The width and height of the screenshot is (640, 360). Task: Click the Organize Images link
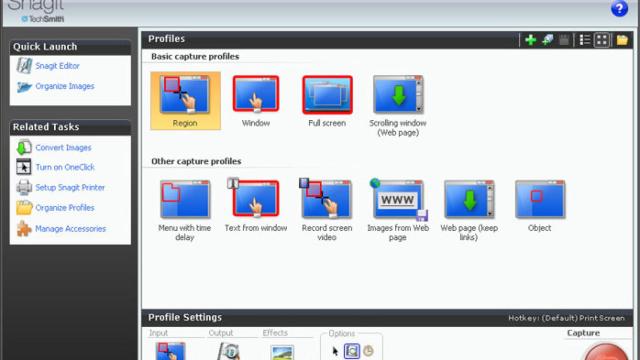pos(64,86)
